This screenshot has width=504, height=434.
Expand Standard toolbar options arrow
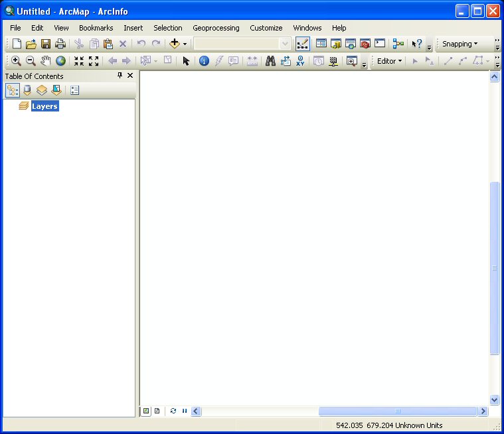(429, 48)
